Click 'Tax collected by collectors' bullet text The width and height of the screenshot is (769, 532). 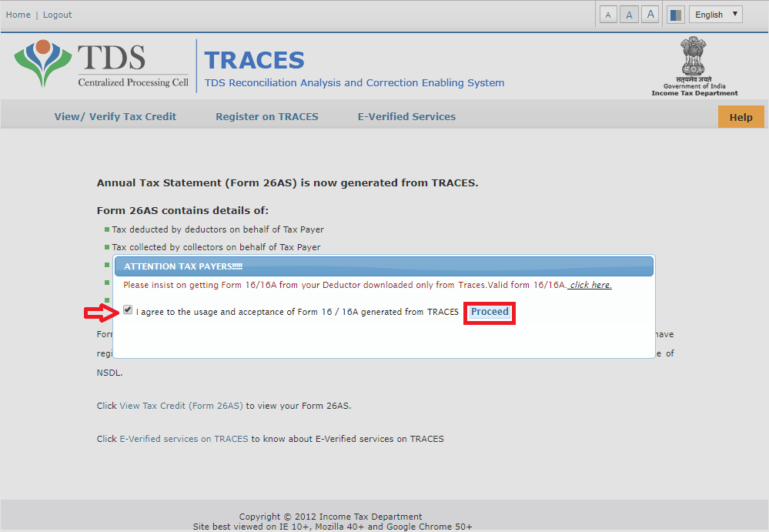(216, 247)
